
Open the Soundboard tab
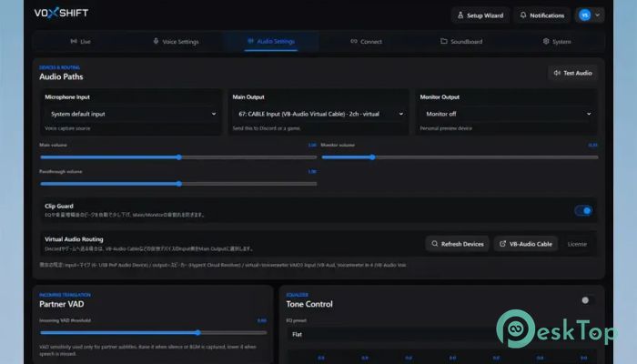pos(461,42)
